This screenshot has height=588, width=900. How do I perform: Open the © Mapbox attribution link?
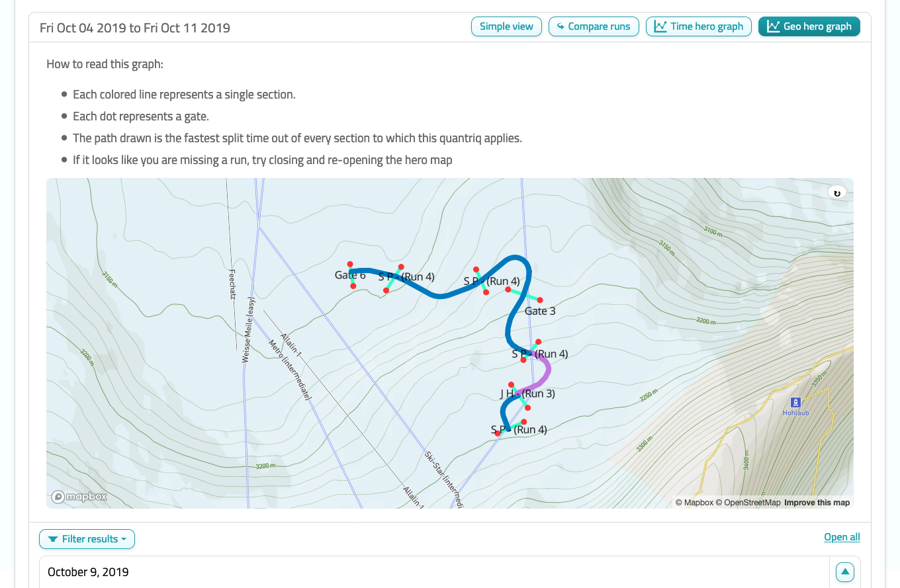tap(694, 503)
